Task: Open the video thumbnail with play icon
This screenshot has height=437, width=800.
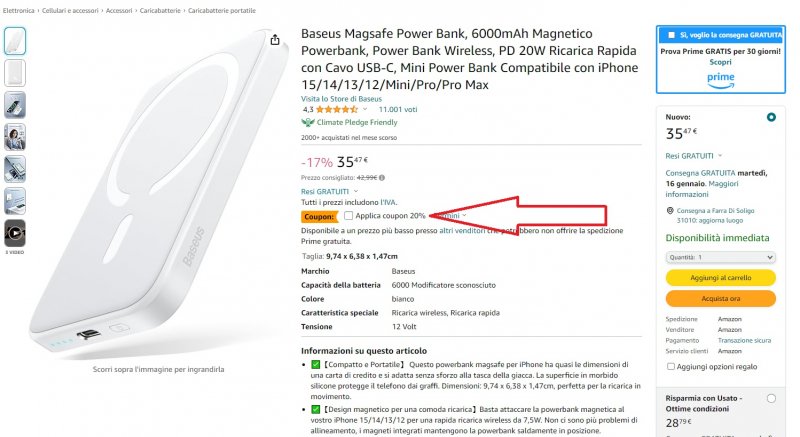Action: [16, 232]
